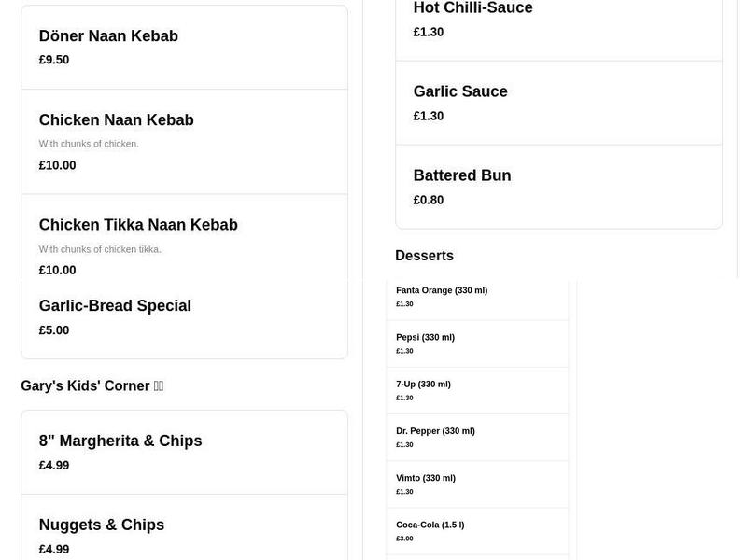Select the 7-Up (330 ml) option

[x=423, y=384]
